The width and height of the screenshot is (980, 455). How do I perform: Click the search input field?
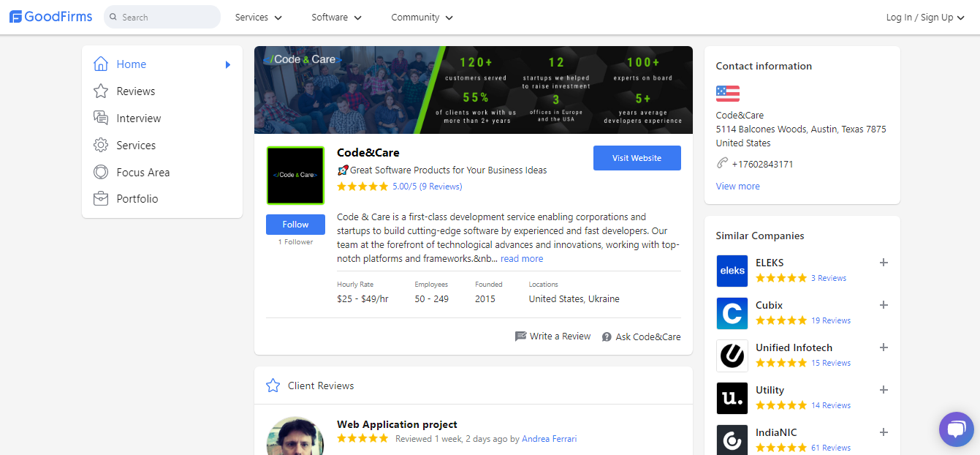pos(162,17)
